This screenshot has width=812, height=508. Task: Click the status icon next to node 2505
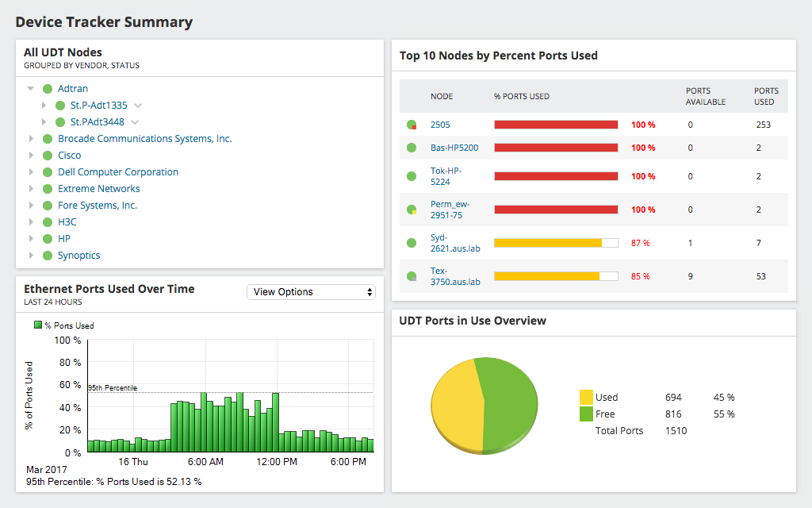click(x=412, y=124)
